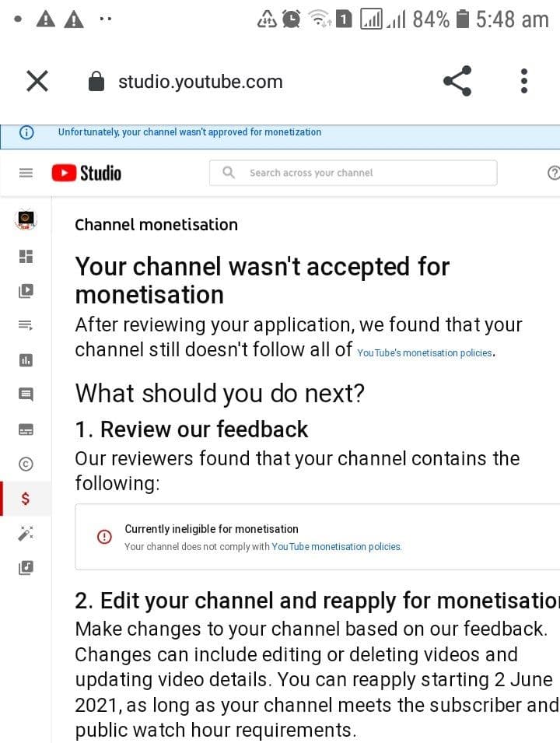This screenshot has height=743, width=560.
Task: Open the browser three-dot overflow menu
Action: (523, 81)
